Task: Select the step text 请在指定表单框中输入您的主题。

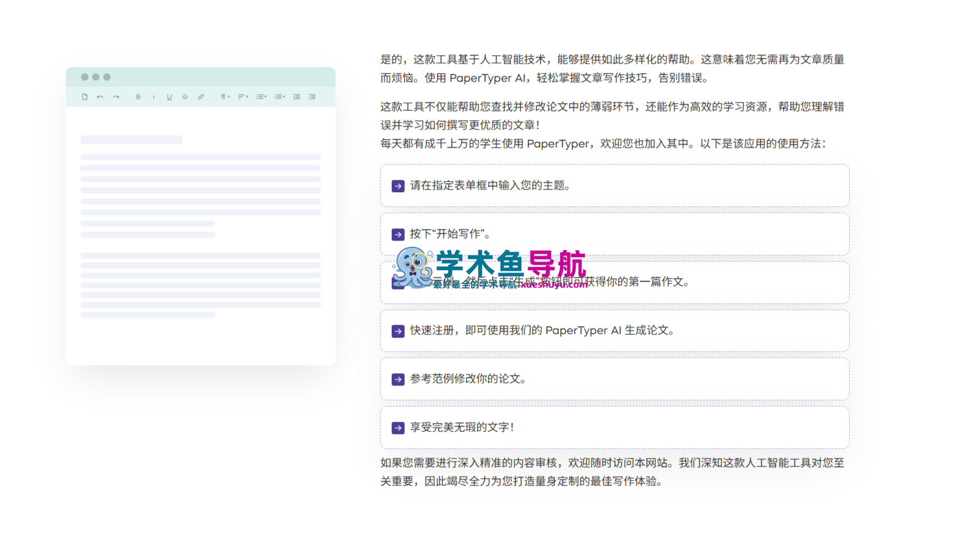Action: click(490, 185)
